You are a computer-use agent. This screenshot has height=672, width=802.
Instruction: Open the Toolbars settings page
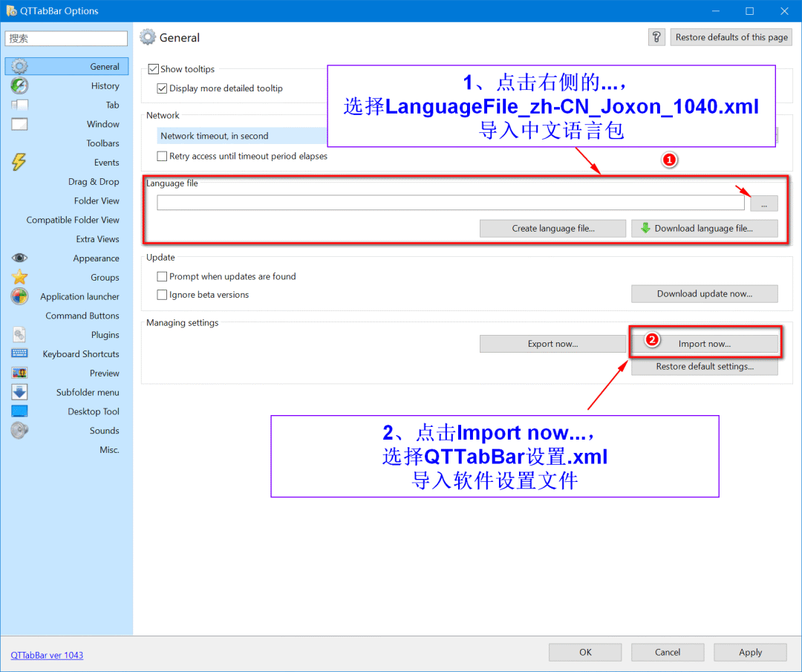(x=102, y=143)
